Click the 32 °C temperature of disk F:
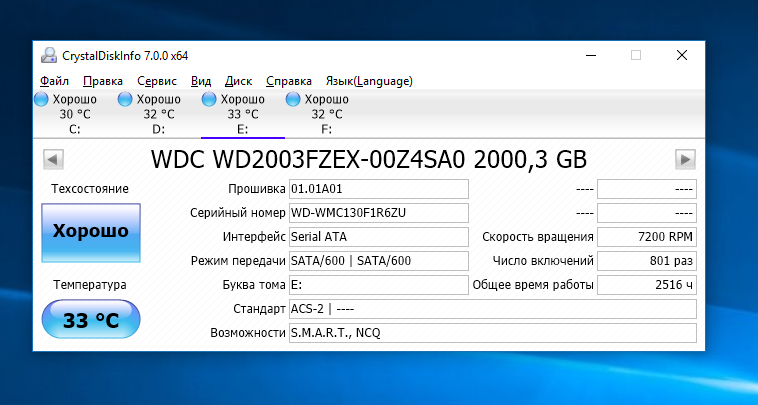This screenshot has width=758, height=405. tap(327, 115)
